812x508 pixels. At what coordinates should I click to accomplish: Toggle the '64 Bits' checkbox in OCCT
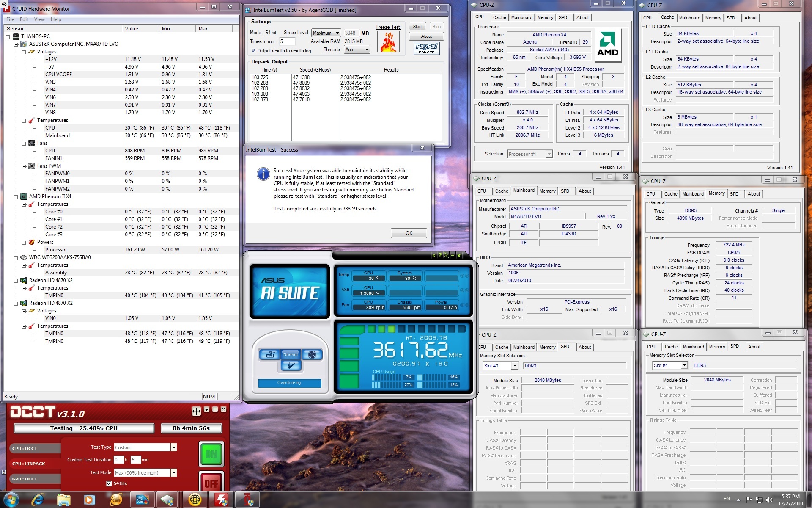click(x=109, y=483)
